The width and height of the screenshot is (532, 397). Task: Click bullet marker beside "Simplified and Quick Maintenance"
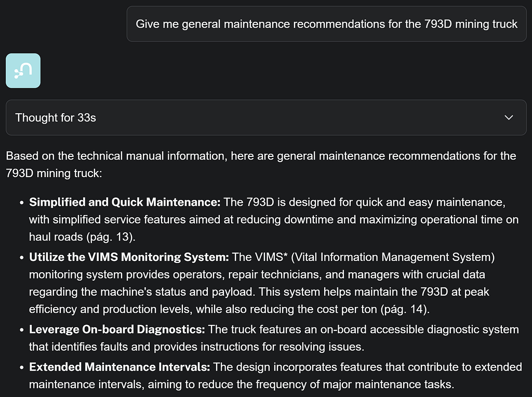21,202
